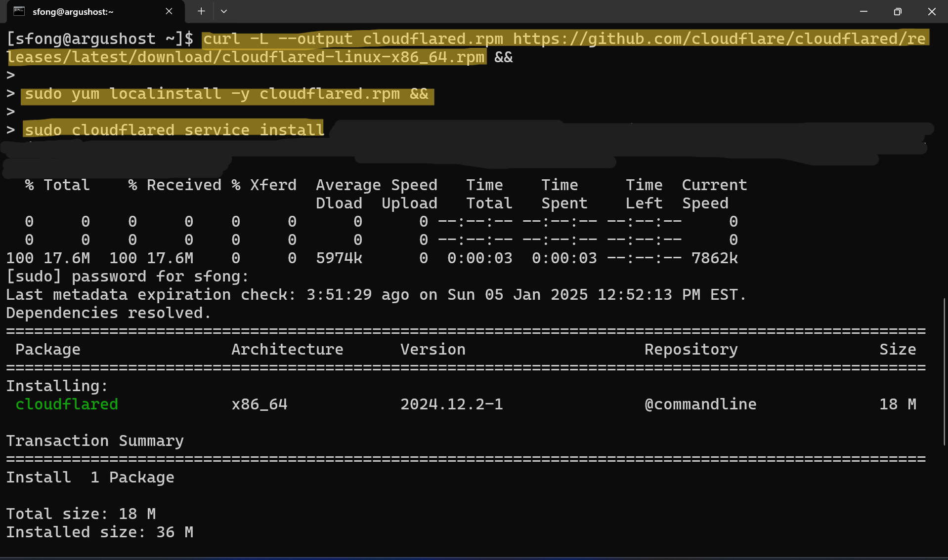Click the green 'cloudflared' package name
The image size is (948, 560).
coord(67,404)
